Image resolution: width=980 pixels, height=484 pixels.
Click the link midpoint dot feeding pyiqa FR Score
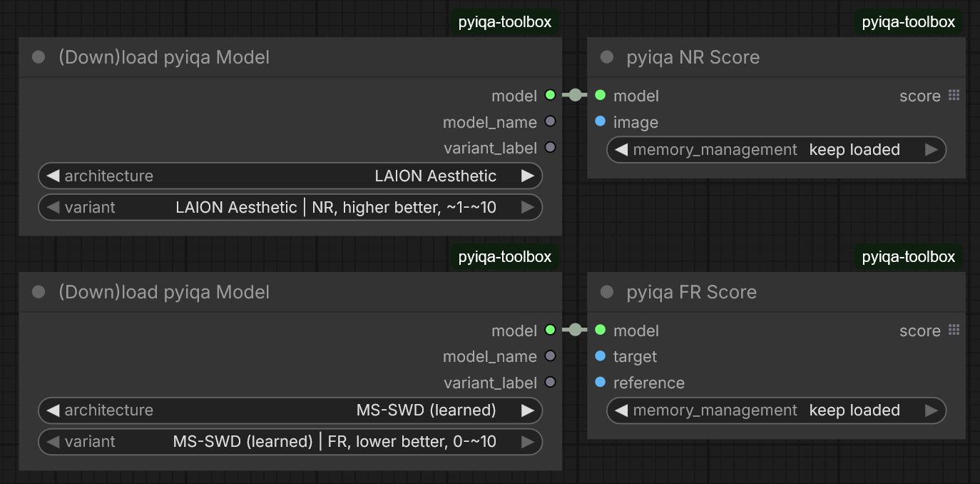[575, 330]
